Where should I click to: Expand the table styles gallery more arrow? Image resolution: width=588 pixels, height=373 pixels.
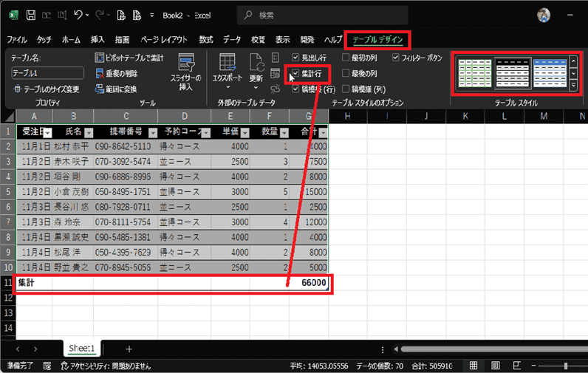coord(572,86)
